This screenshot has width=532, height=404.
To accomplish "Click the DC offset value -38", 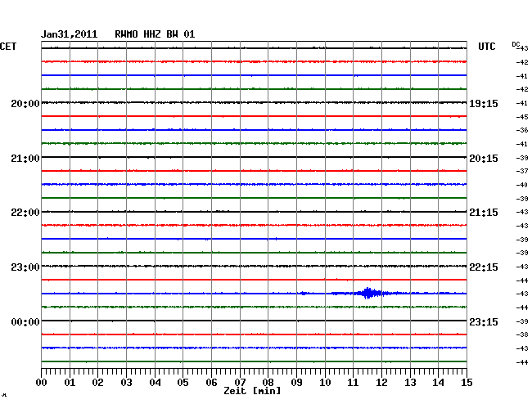I will pos(522,334).
